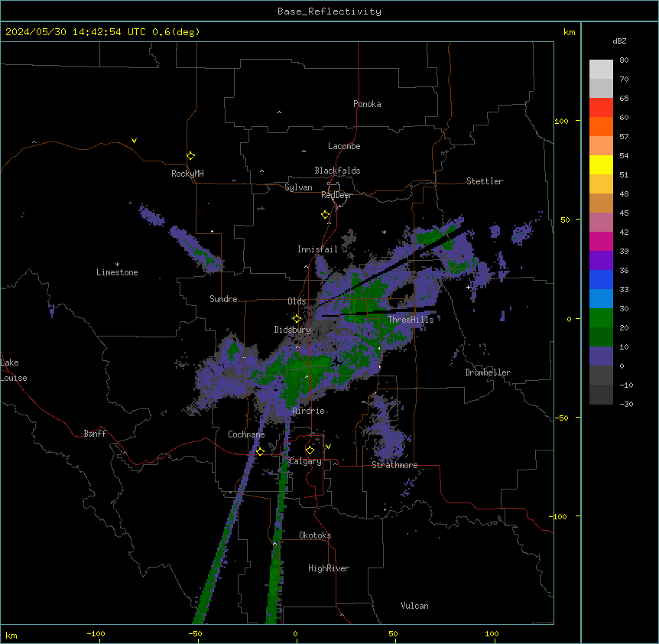Click the HighRiver label

click(x=329, y=568)
